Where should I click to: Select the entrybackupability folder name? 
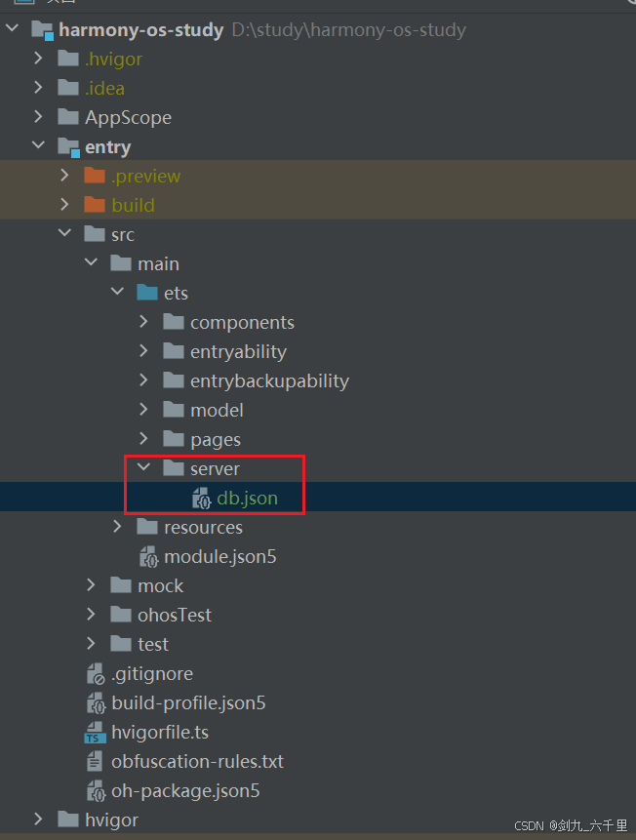[x=269, y=380]
